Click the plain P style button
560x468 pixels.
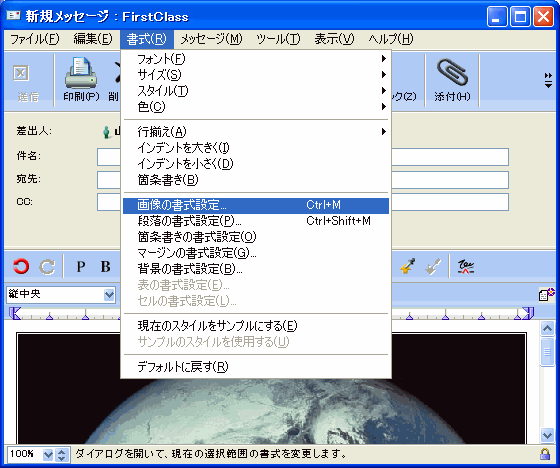(x=81, y=267)
